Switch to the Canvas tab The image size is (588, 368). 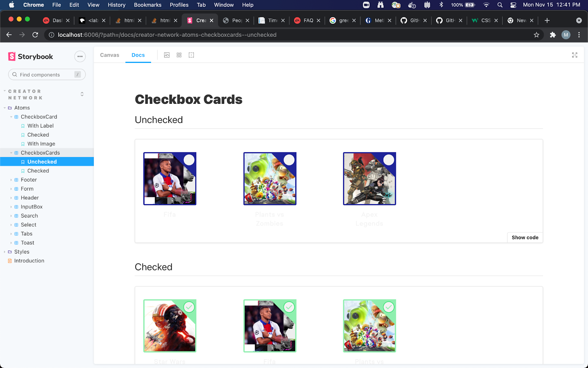(110, 55)
